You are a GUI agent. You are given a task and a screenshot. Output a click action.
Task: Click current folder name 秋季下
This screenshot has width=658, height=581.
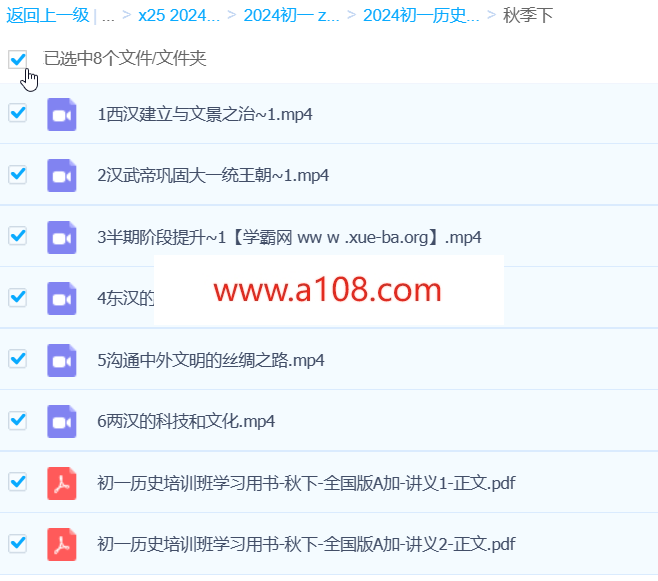click(x=528, y=16)
